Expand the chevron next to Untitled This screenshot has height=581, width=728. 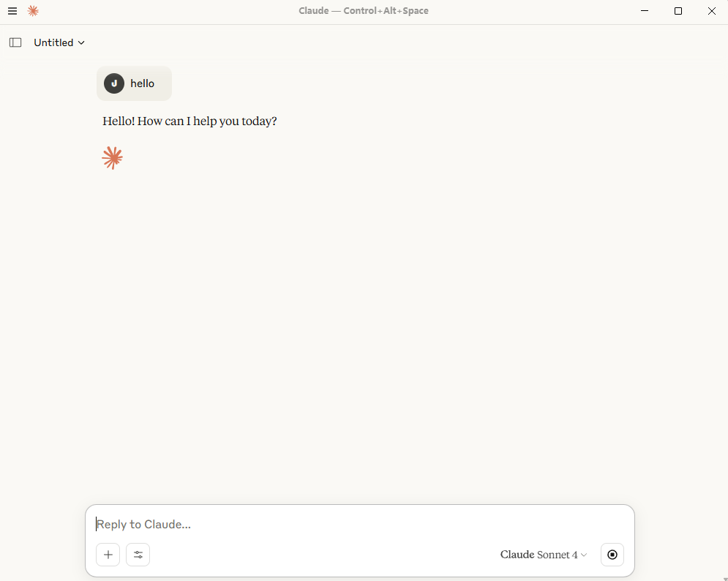coord(82,42)
